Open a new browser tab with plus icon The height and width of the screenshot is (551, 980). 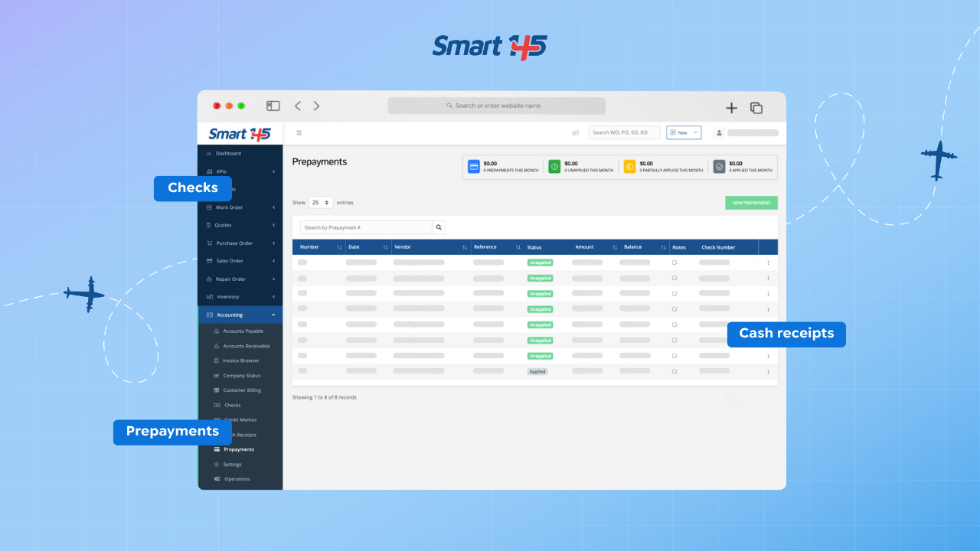732,108
